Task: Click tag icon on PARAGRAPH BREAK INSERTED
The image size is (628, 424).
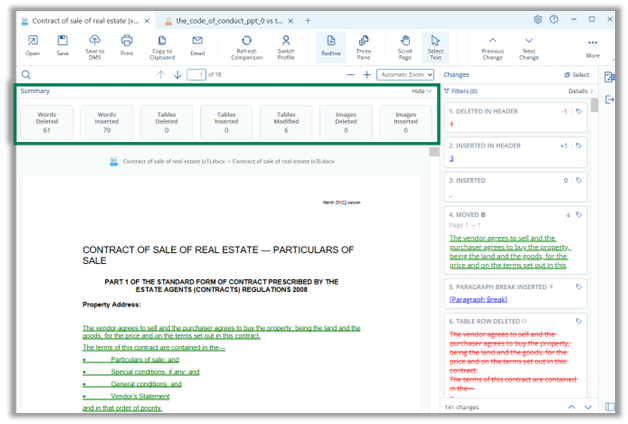Action: (x=579, y=287)
